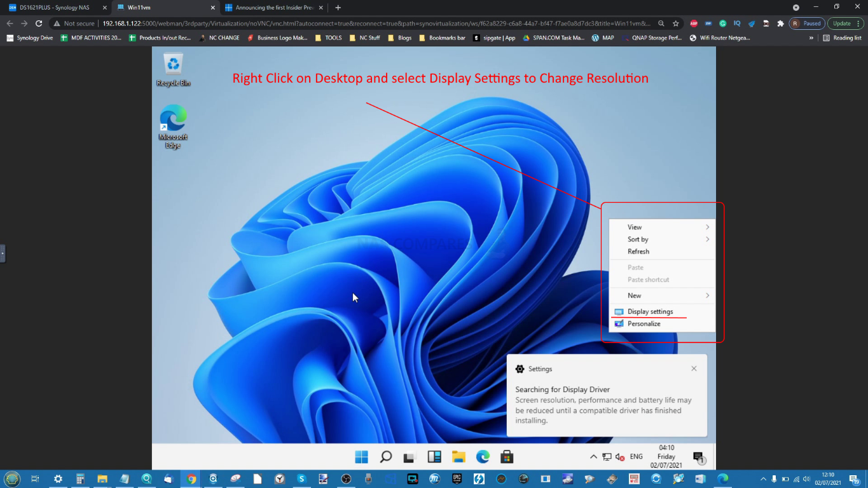Image resolution: width=868 pixels, height=488 pixels.
Task: Dismiss the Settings notification toast
Action: click(x=694, y=369)
